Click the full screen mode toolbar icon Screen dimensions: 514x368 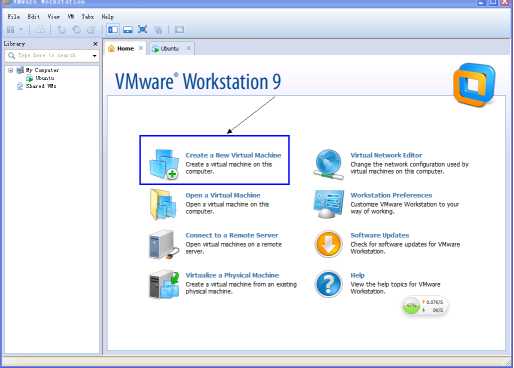coord(142,29)
